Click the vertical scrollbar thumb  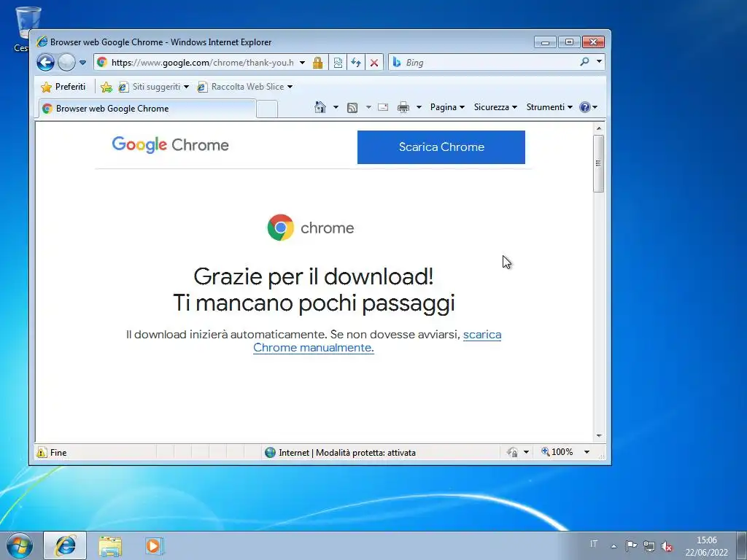599,163
